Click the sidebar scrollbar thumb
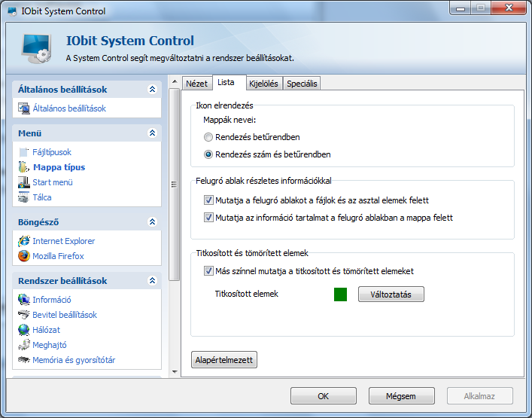Viewport: 532px width, 418px height. [175, 185]
